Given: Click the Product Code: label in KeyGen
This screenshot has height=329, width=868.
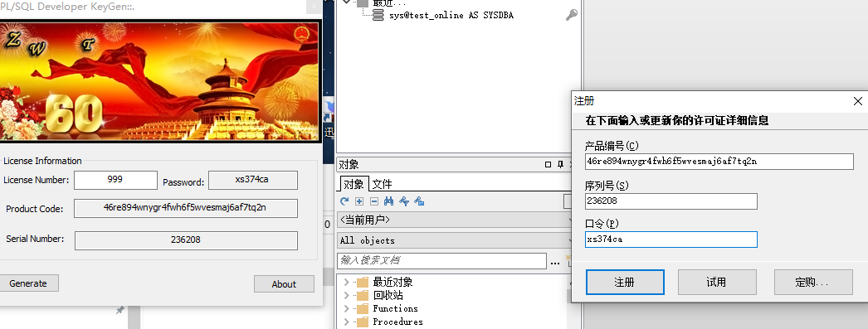Looking at the screenshot, I should [x=34, y=209].
